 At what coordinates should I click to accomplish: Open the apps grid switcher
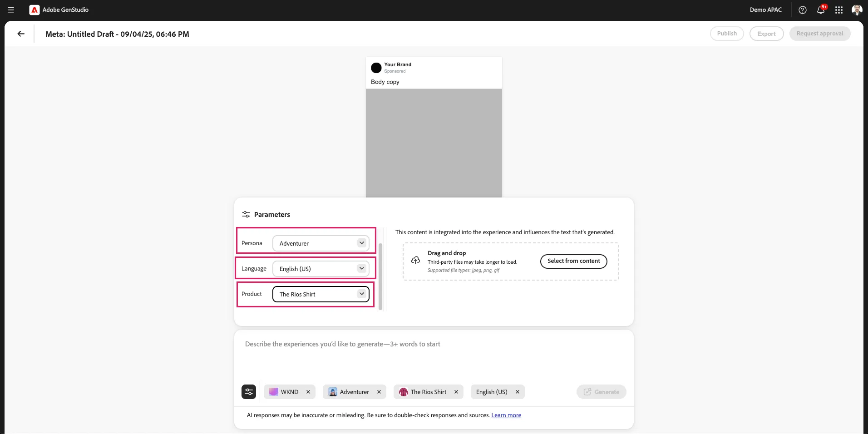pyautogui.click(x=839, y=10)
